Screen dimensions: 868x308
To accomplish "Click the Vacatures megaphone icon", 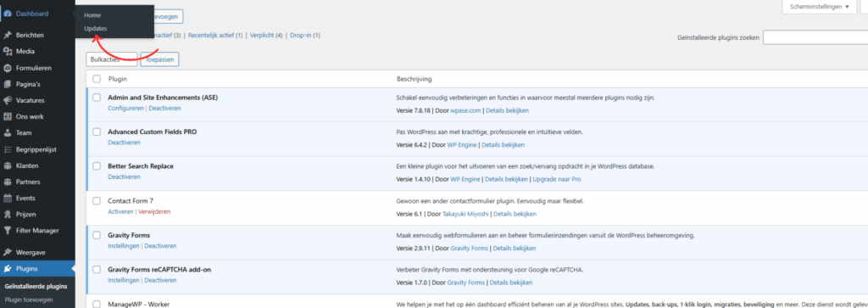I will pyautogui.click(x=7, y=100).
